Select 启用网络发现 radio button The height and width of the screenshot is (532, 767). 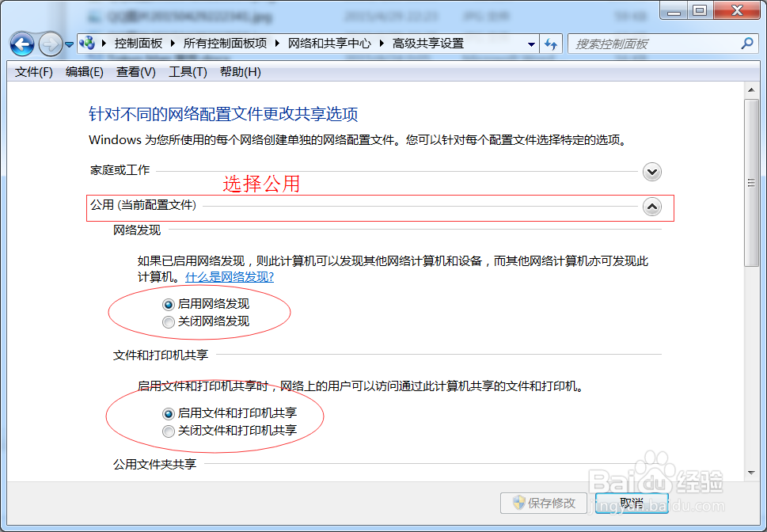pyautogui.click(x=169, y=305)
